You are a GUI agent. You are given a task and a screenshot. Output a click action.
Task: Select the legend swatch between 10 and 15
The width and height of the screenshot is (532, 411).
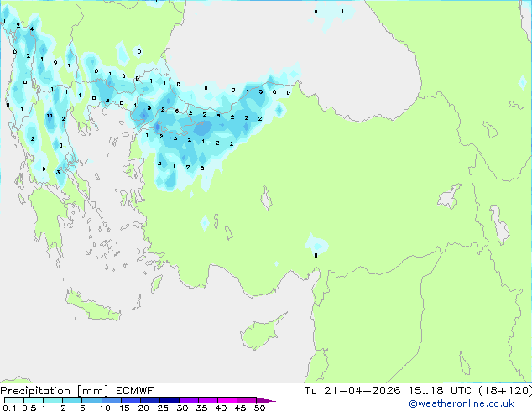(x=112, y=400)
